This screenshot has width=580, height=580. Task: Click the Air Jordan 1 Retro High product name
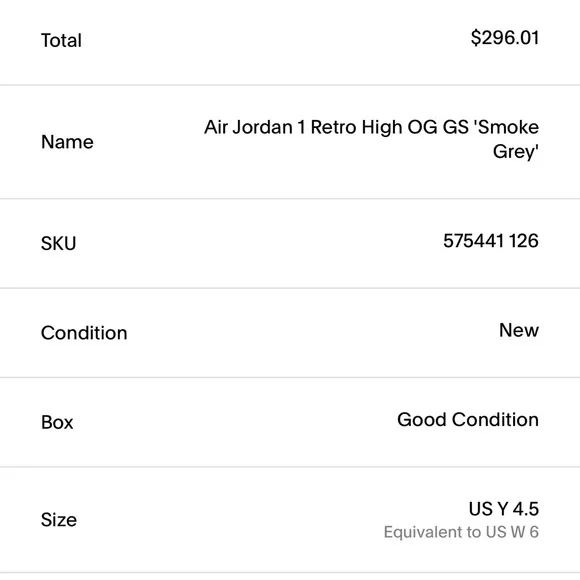click(x=371, y=139)
